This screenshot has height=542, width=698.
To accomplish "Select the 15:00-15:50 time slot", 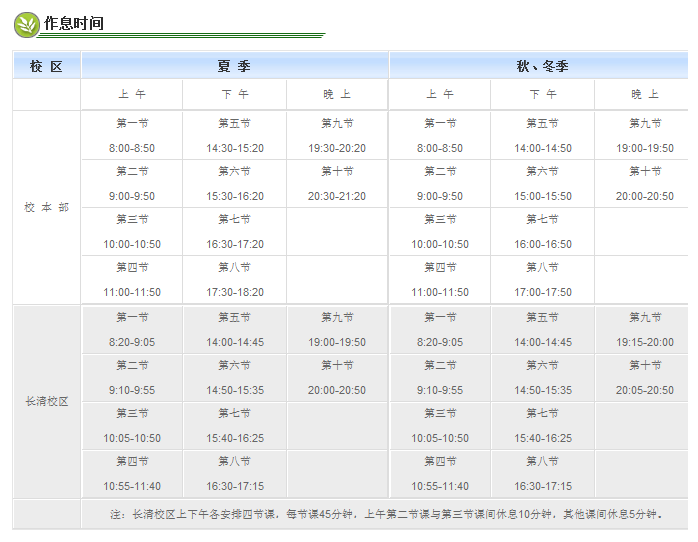I will (x=543, y=196).
